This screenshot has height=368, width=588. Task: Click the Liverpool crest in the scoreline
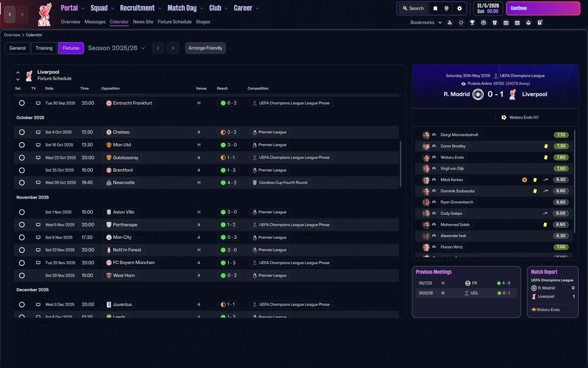click(513, 94)
